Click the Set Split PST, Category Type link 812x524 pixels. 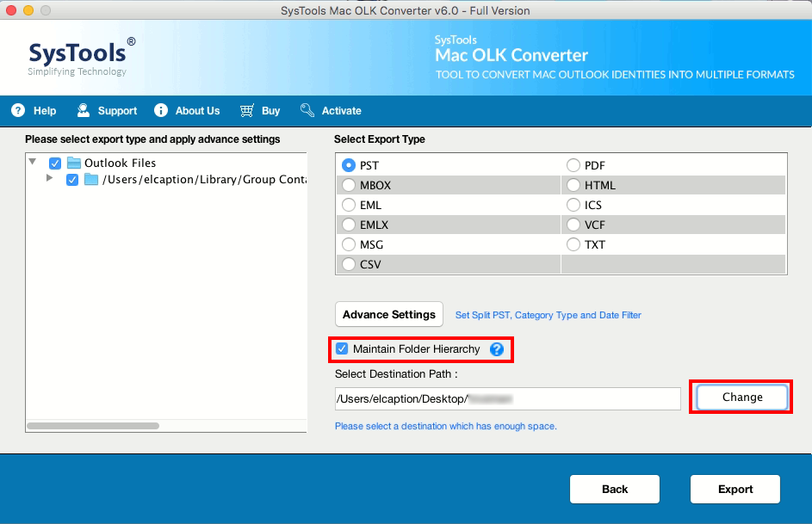click(548, 315)
